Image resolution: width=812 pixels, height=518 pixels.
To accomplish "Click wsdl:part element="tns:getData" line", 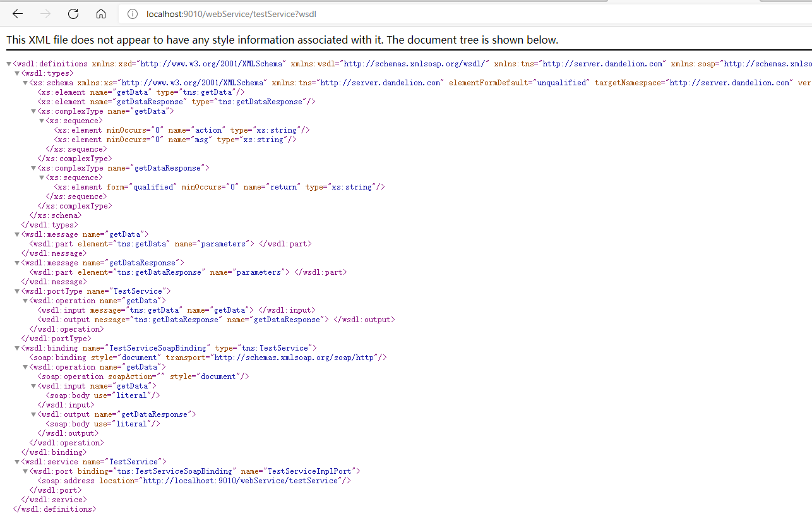I will [x=170, y=244].
